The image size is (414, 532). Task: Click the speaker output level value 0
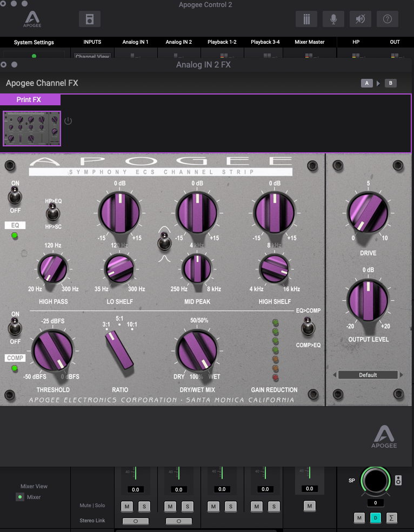tap(375, 503)
